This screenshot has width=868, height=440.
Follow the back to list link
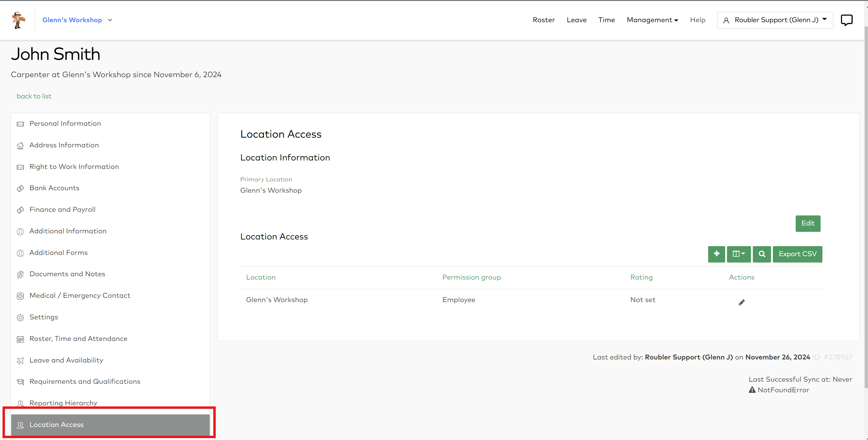tap(34, 96)
